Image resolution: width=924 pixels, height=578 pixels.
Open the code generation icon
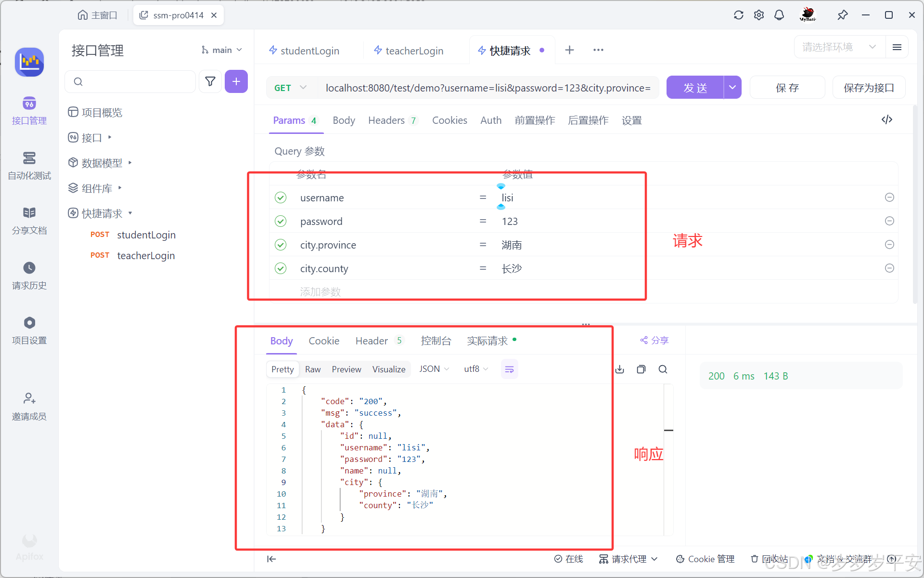(x=886, y=119)
